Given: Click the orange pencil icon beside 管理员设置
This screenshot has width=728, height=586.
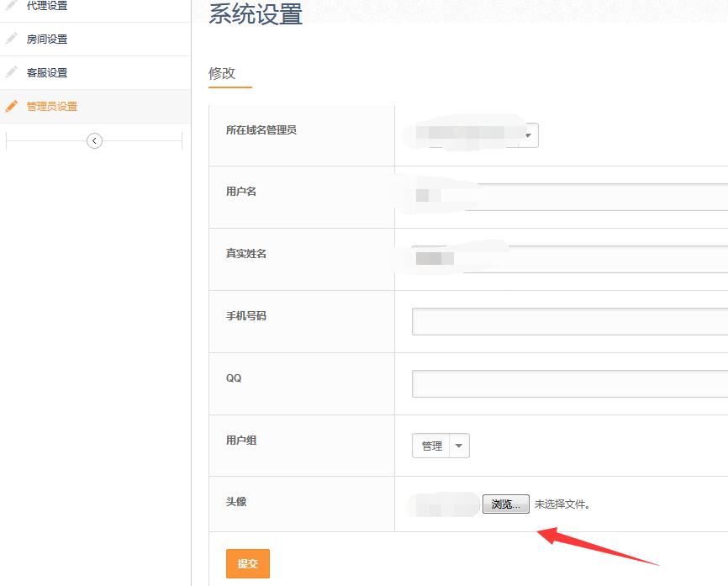Looking at the screenshot, I should point(11,107).
